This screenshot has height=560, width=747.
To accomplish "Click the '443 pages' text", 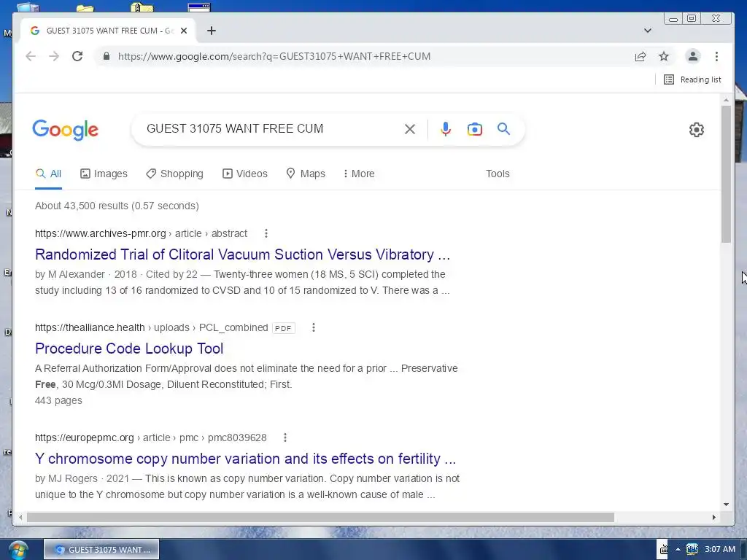I will point(58,400).
